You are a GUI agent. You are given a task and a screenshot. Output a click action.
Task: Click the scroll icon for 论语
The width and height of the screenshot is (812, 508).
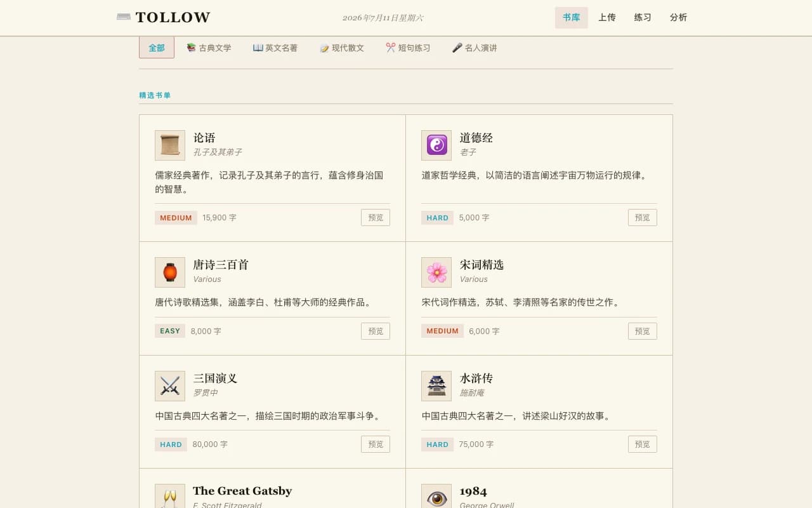(x=170, y=145)
